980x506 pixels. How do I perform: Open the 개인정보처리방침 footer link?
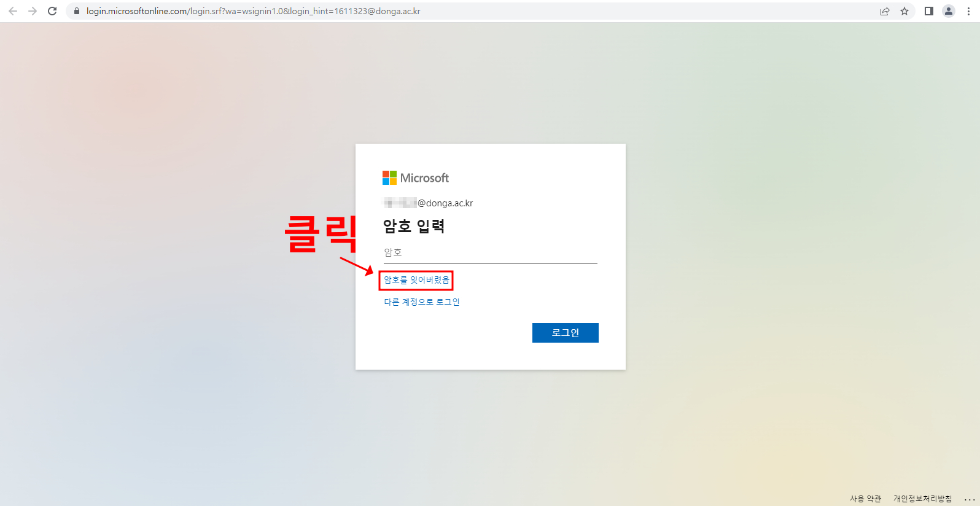coord(922,499)
